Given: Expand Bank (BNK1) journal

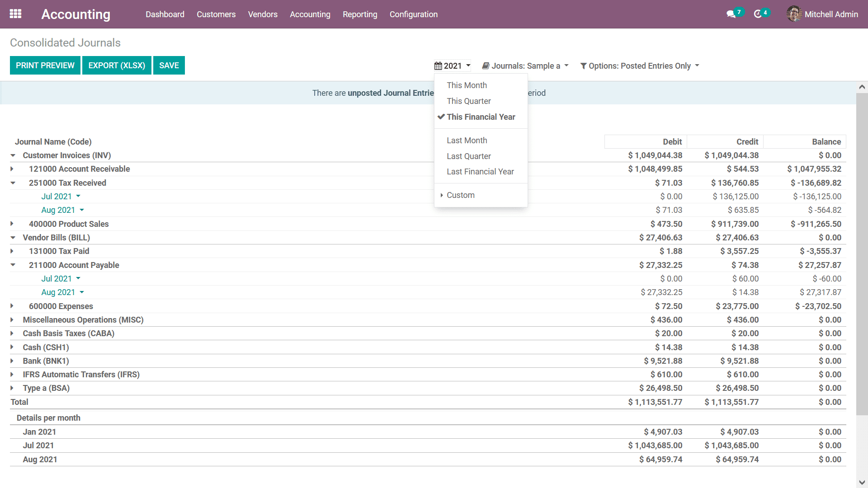Looking at the screenshot, I should point(13,361).
